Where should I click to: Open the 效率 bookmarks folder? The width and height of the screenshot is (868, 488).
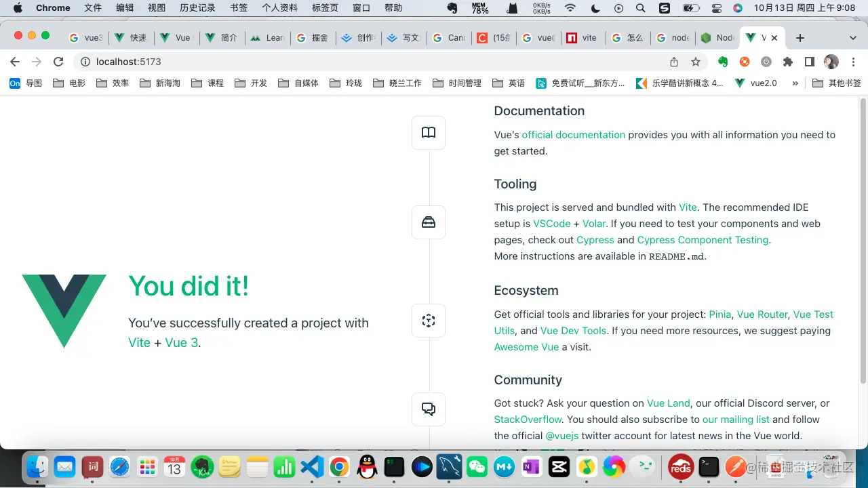tap(113, 83)
